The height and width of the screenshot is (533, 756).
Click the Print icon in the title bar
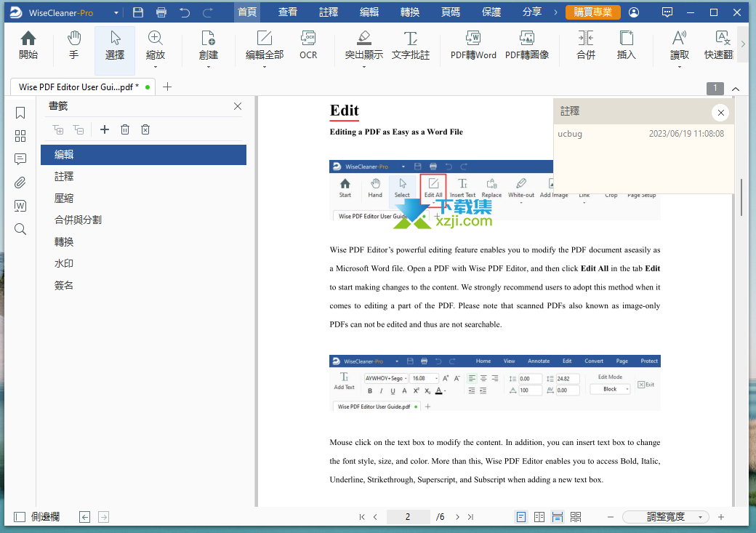[x=161, y=12]
